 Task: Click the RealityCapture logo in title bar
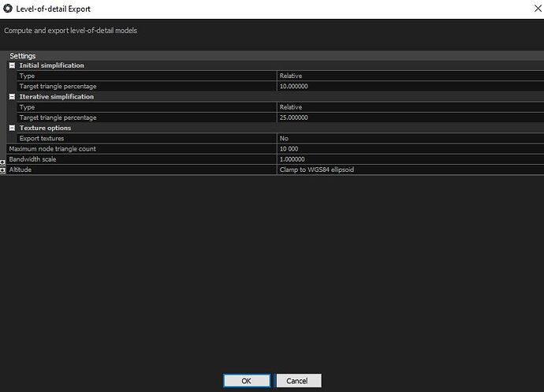click(x=8, y=9)
